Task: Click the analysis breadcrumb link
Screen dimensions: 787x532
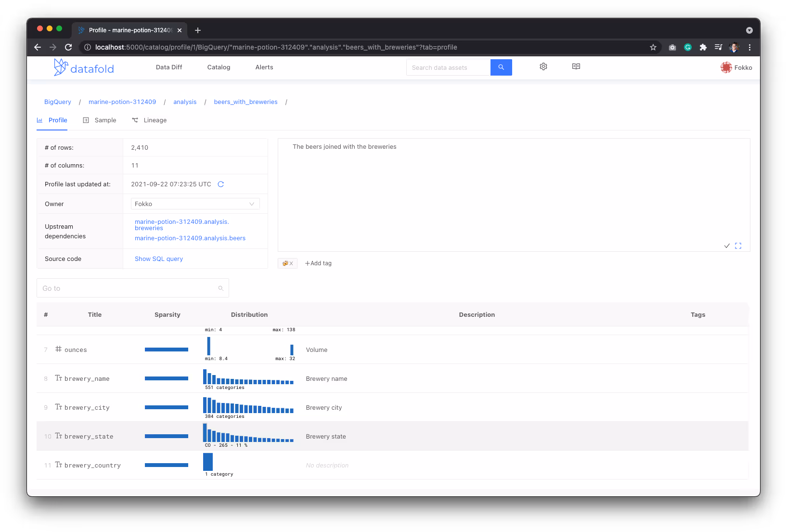Action: click(185, 102)
